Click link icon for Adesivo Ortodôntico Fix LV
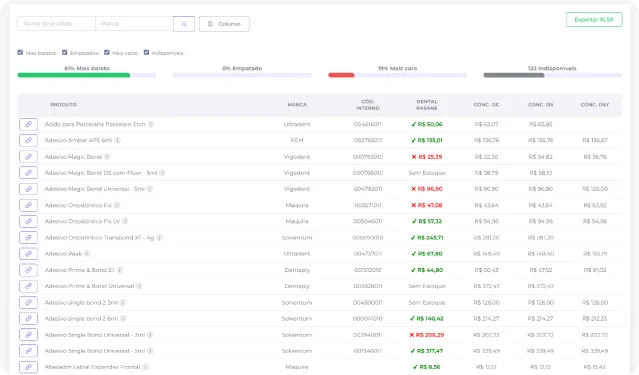 click(x=28, y=221)
